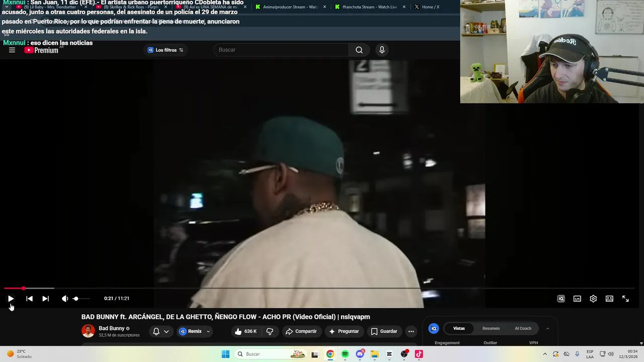Open the Bad Bunny channel name link
The height and width of the screenshot is (362, 644).
click(x=111, y=328)
